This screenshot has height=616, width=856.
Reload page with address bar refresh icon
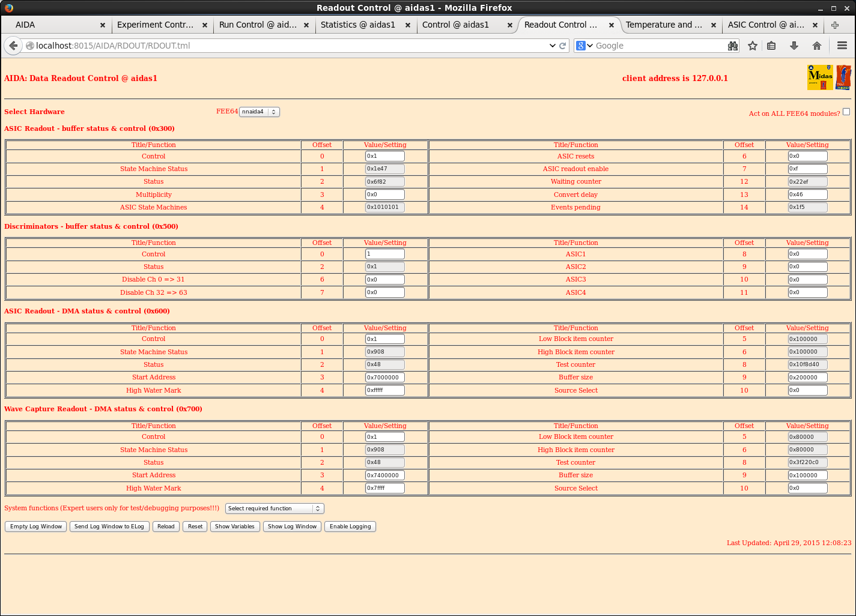(x=563, y=46)
